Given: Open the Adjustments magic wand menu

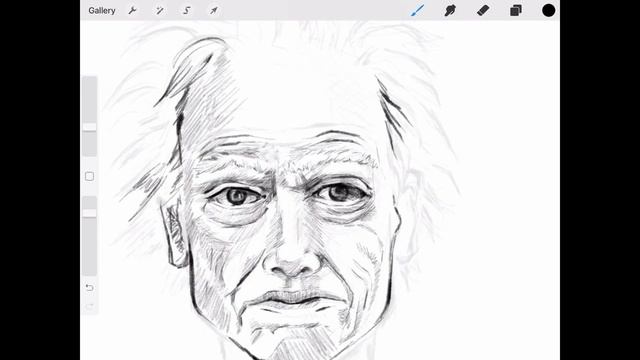Looking at the screenshot, I should coord(160,11).
